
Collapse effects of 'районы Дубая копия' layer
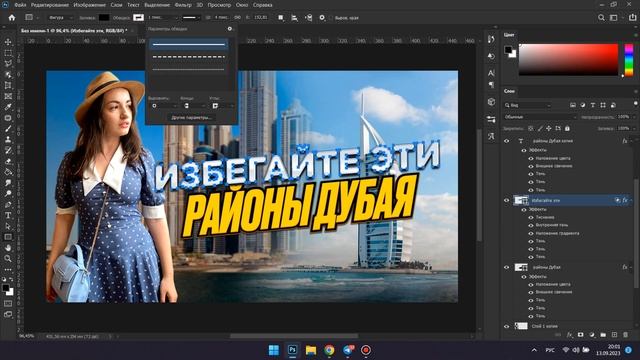click(x=631, y=141)
